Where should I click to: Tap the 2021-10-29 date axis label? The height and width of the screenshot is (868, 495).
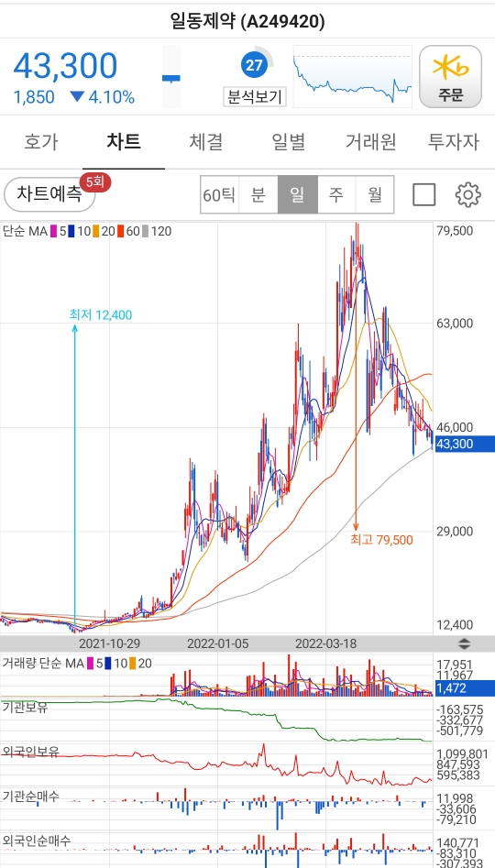tap(110, 643)
